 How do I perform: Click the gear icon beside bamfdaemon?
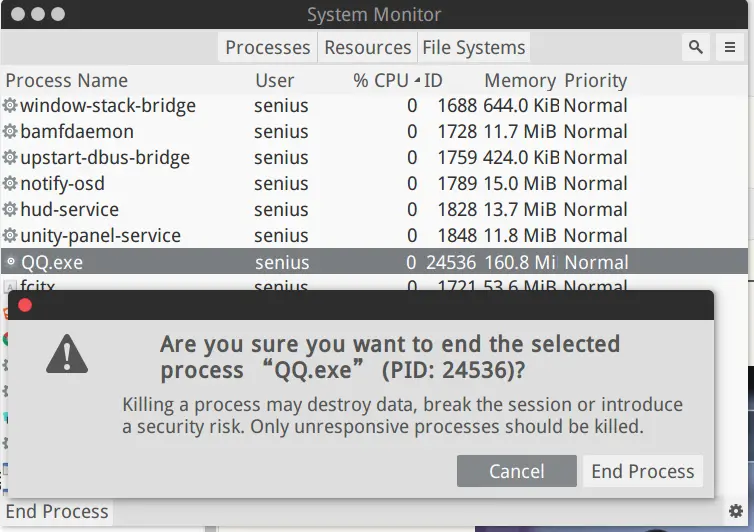(11, 132)
